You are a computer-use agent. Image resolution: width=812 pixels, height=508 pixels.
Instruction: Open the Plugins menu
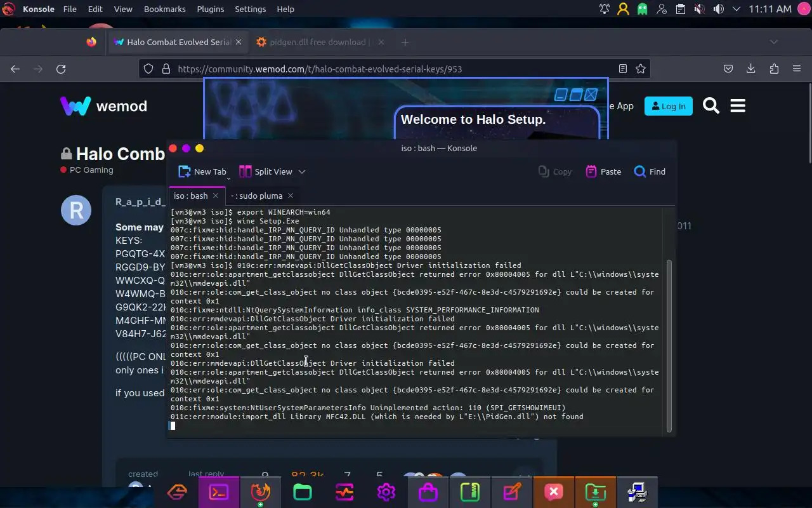pos(210,9)
